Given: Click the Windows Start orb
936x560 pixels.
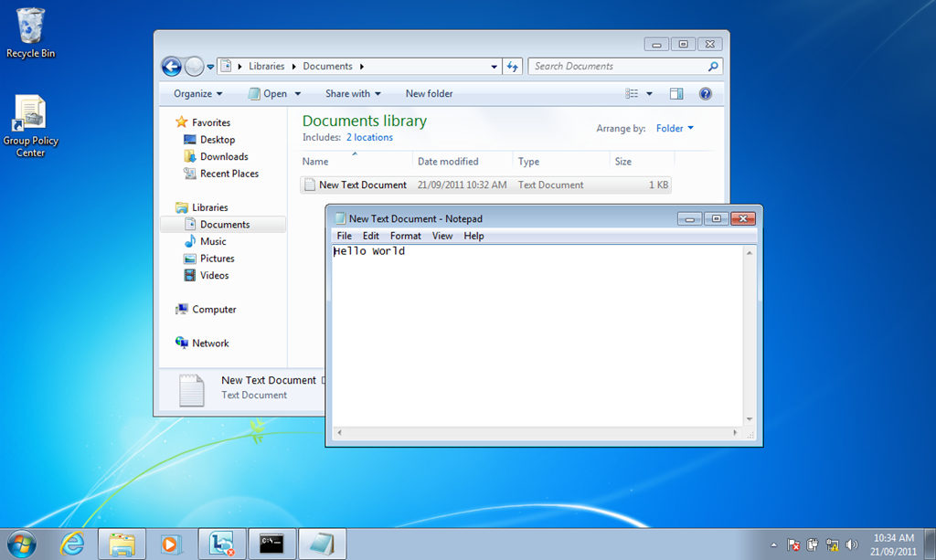Looking at the screenshot, I should pos(21,544).
